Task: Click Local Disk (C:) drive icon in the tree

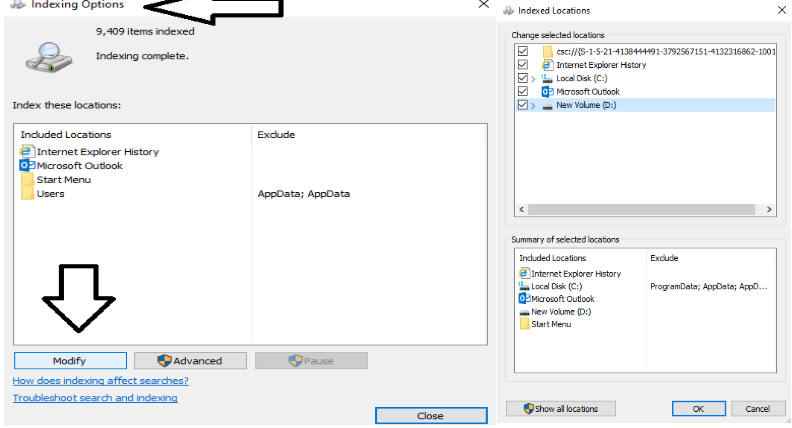Action: [x=547, y=78]
